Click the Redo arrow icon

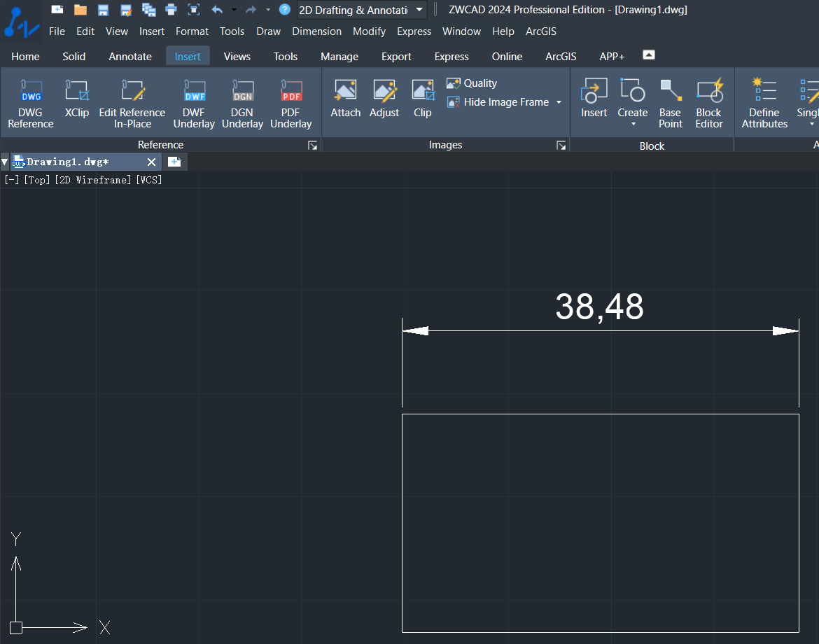click(x=251, y=9)
